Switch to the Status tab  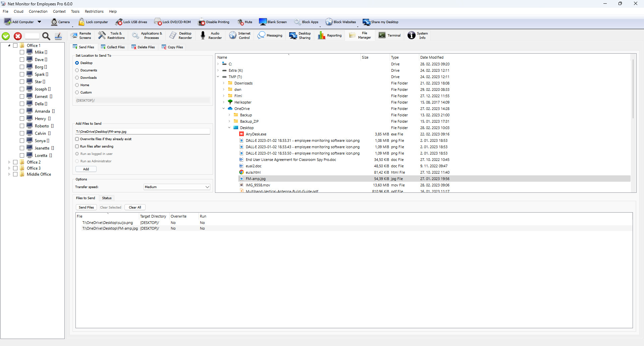107,198
